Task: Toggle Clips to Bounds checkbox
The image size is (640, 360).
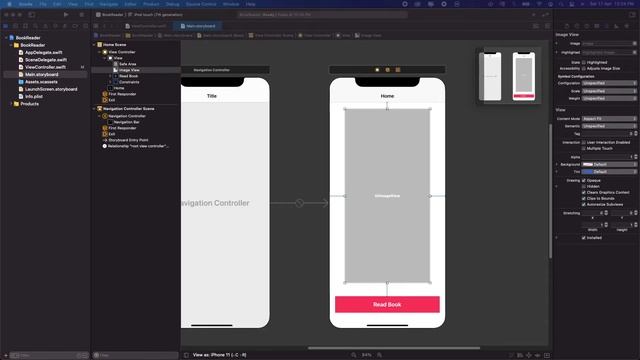Action: (x=584, y=198)
